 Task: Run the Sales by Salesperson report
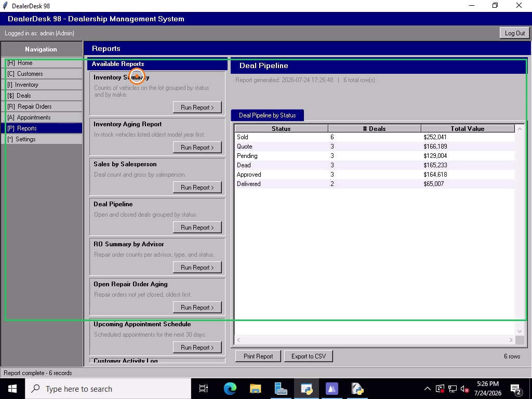197,187
